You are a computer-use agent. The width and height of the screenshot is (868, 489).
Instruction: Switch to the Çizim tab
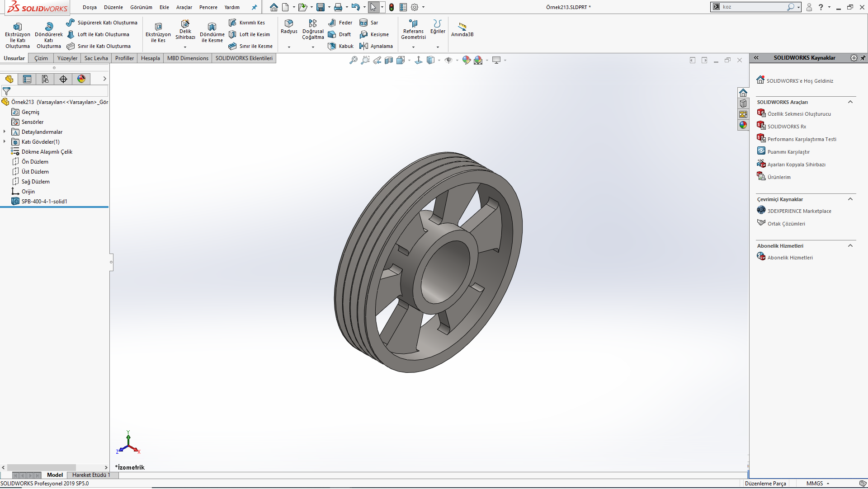[41, 58]
